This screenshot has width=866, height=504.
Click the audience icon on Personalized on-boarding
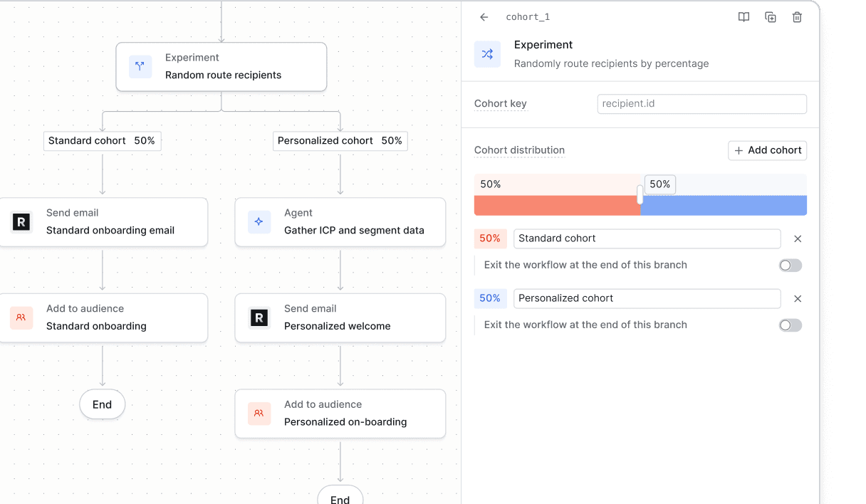pyautogui.click(x=259, y=414)
